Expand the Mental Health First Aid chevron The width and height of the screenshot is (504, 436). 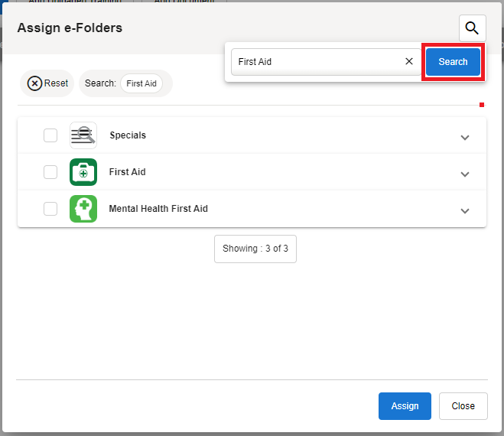pos(464,211)
